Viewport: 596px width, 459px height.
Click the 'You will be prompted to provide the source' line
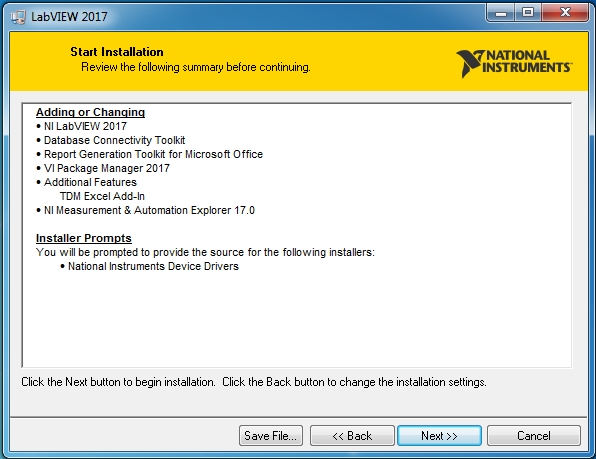coord(205,252)
